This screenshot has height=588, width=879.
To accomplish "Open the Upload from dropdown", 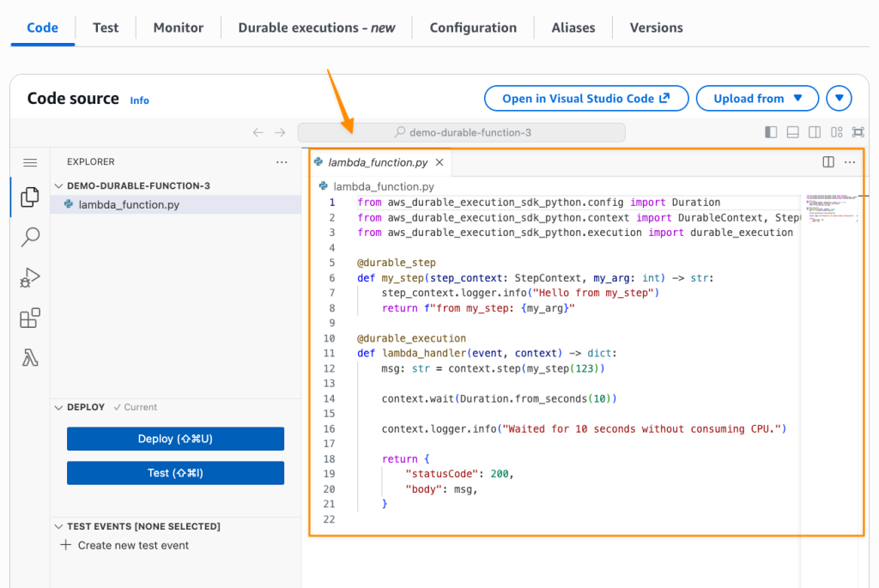I will click(x=757, y=98).
